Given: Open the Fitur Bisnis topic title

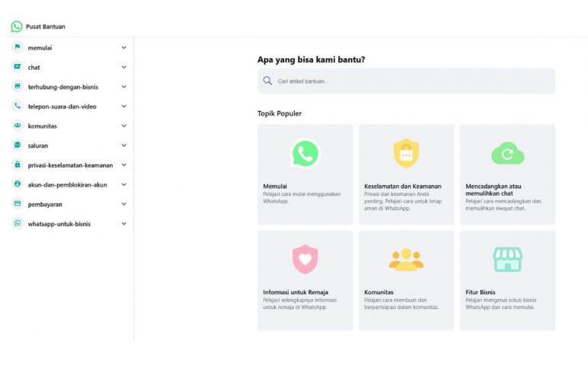Looking at the screenshot, I should click(480, 292).
